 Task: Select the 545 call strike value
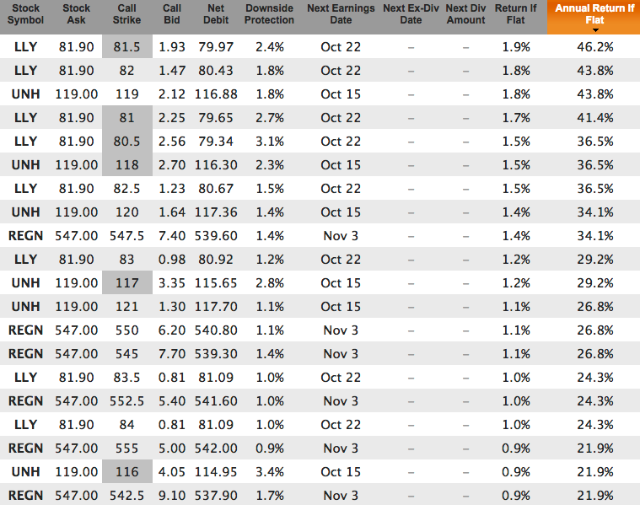127,354
